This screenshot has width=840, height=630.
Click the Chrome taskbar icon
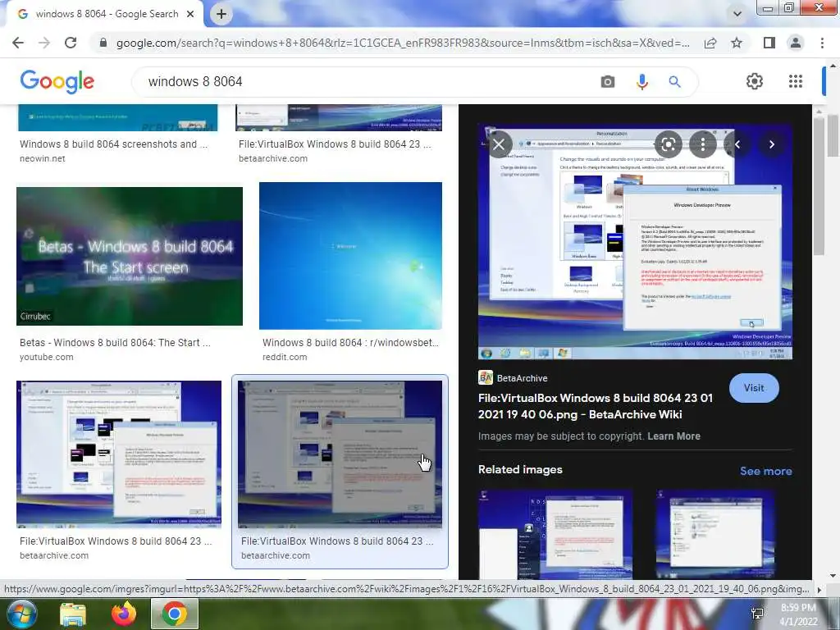tap(175, 614)
